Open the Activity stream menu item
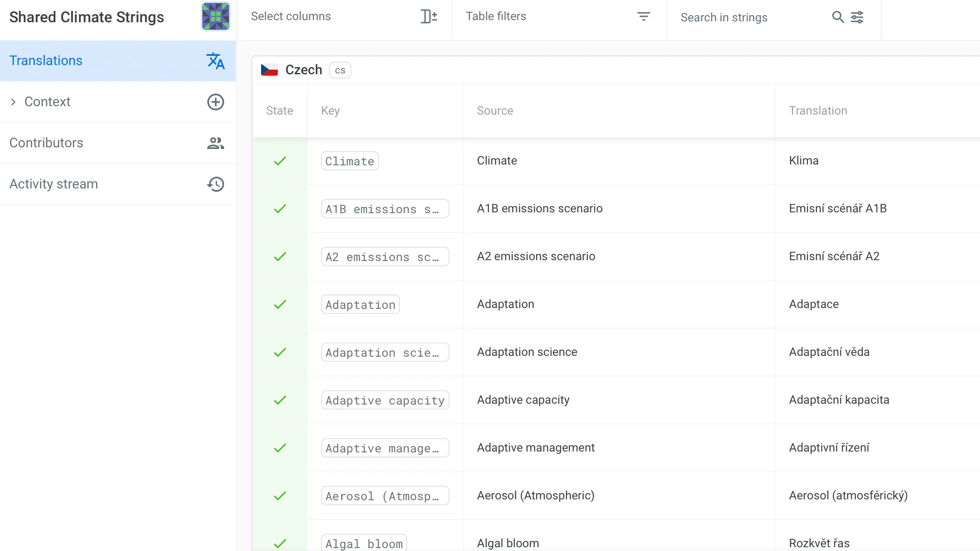980x551 pixels. point(54,184)
